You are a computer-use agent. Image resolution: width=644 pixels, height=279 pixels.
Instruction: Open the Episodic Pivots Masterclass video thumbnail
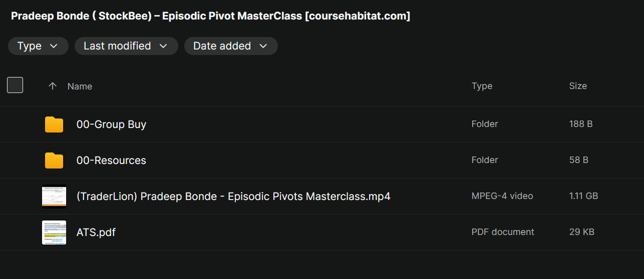coord(54,196)
